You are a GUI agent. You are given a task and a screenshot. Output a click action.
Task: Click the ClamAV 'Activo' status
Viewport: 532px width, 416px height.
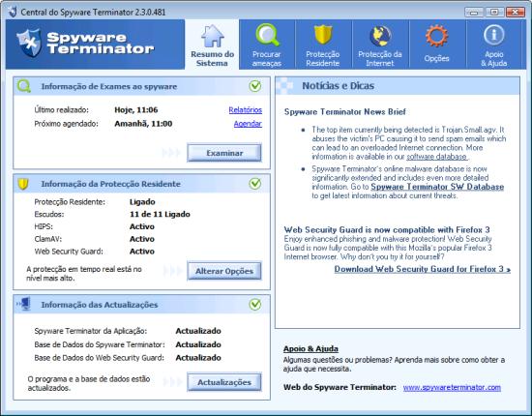pos(142,239)
